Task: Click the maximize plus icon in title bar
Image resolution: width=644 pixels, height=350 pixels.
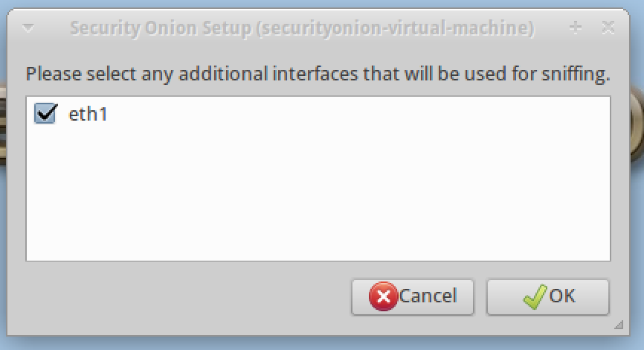Action: [x=575, y=28]
